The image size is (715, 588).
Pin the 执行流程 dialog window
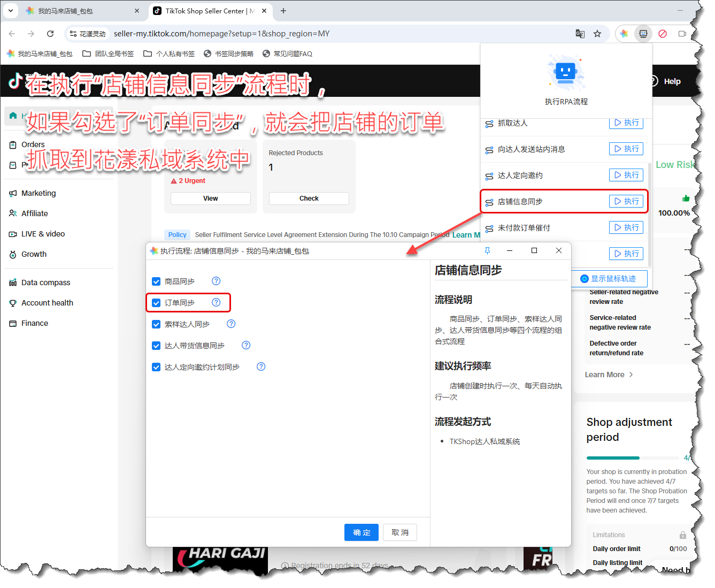click(x=487, y=250)
